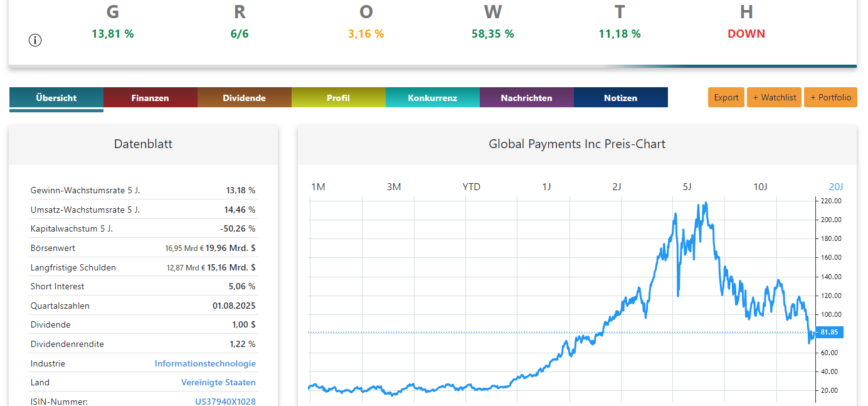Set chart range to 1M
Viewport: 868px width, 406px height.
[319, 187]
